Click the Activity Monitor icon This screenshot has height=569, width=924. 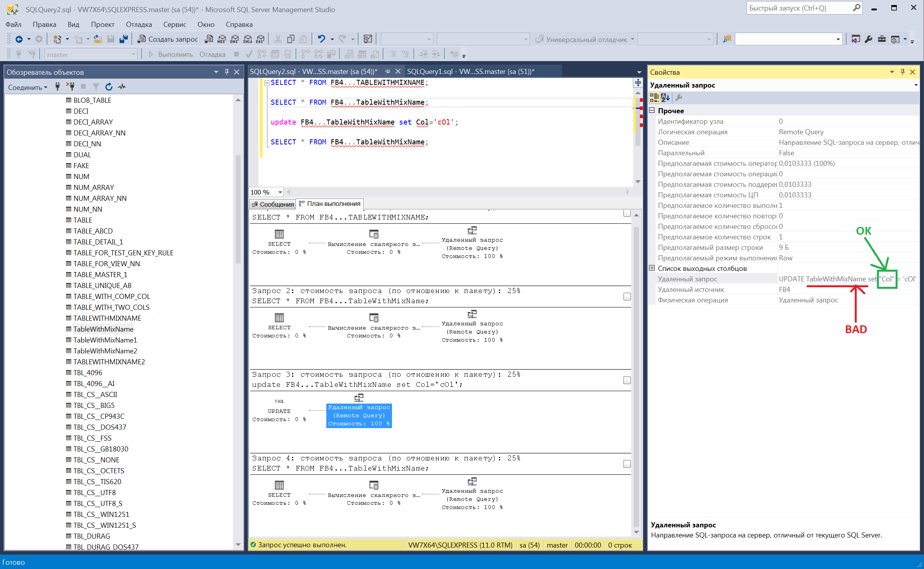click(x=367, y=39)
